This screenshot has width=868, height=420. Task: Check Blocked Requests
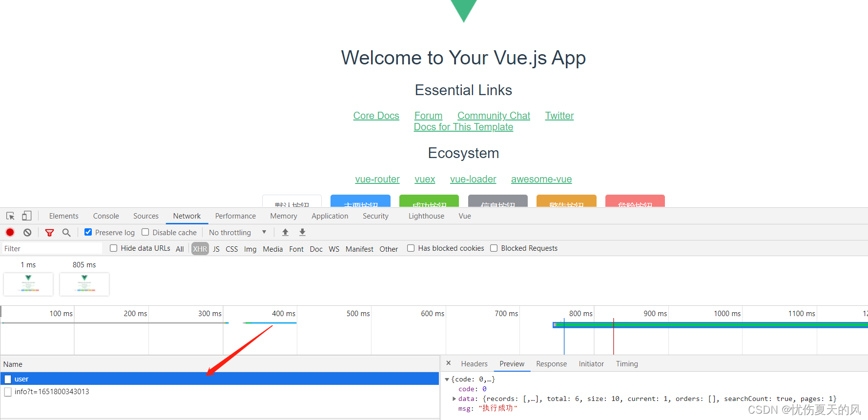coord(494,248)
